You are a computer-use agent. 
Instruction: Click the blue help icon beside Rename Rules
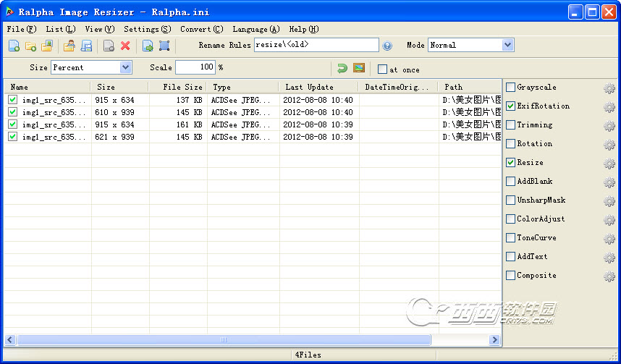click(x=387, y=46)
